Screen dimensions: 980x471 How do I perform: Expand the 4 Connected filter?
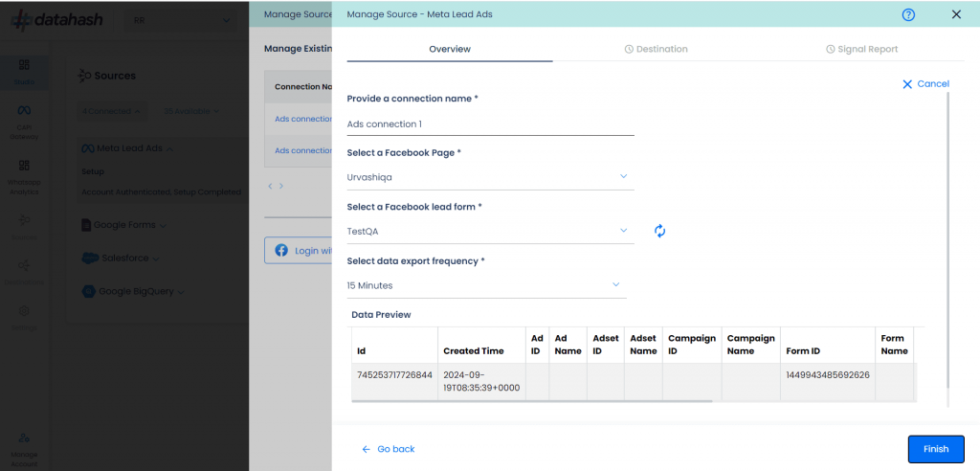(113, 111)
